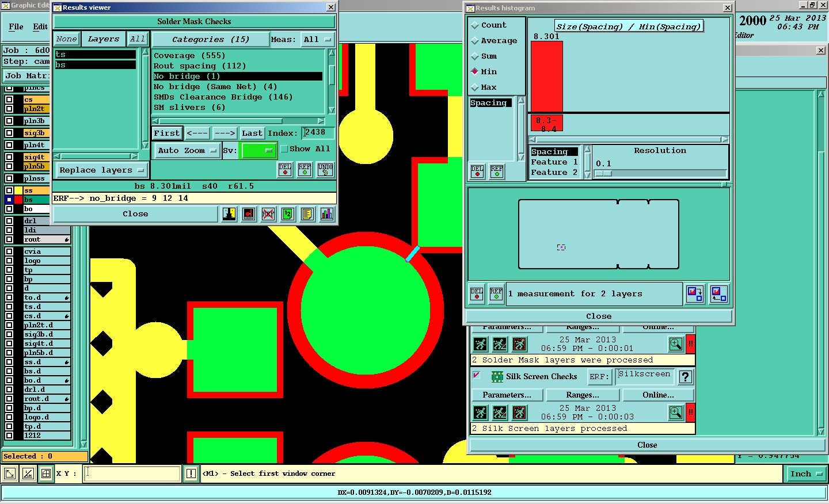Go to next result with arrow button
Screen dimensions: 829x504
225,133
